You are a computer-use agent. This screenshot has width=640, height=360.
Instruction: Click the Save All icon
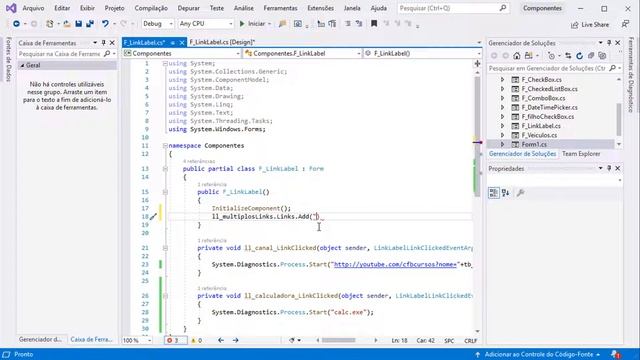coord(90,24)
